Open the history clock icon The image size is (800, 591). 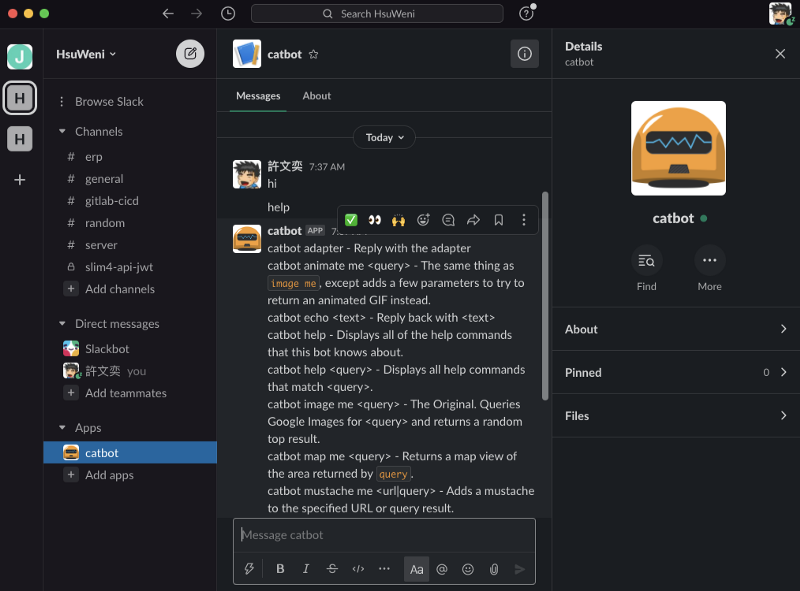click(228, 14)
